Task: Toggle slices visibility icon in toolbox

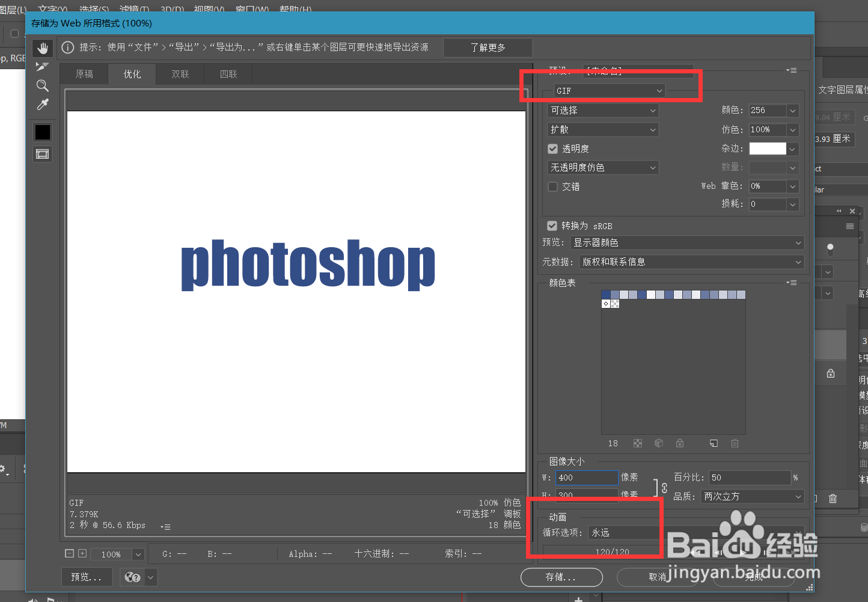Action: coord(42,154)
